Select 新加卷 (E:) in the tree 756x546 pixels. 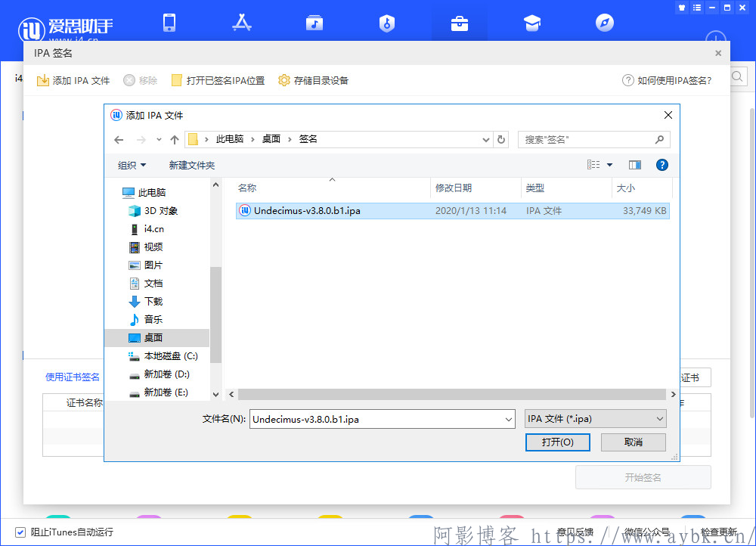coord(159,392)
